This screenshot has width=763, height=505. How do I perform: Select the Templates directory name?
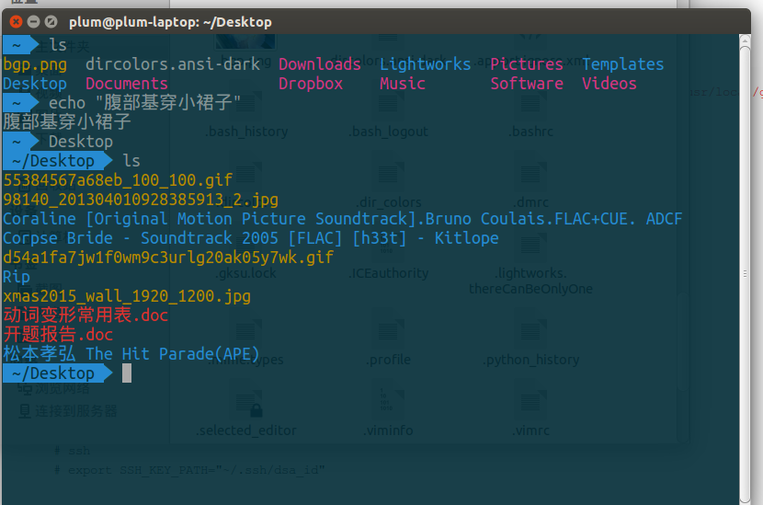point(623,64)
